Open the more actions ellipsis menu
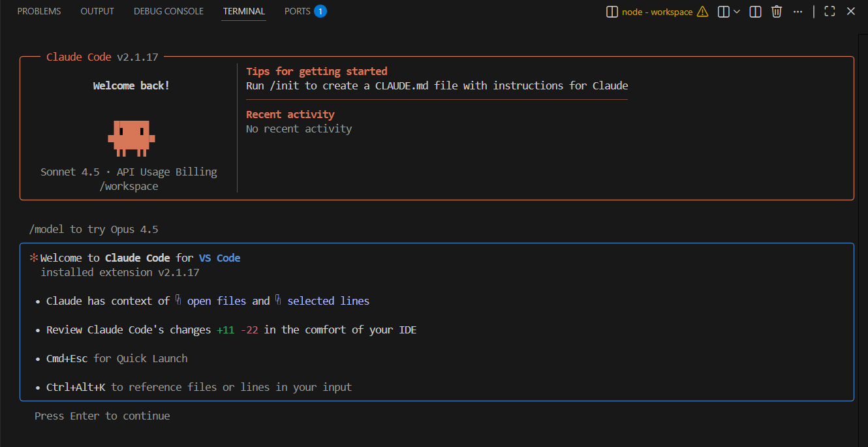Screen dimensions: 868x447 [x=798, y=12]
